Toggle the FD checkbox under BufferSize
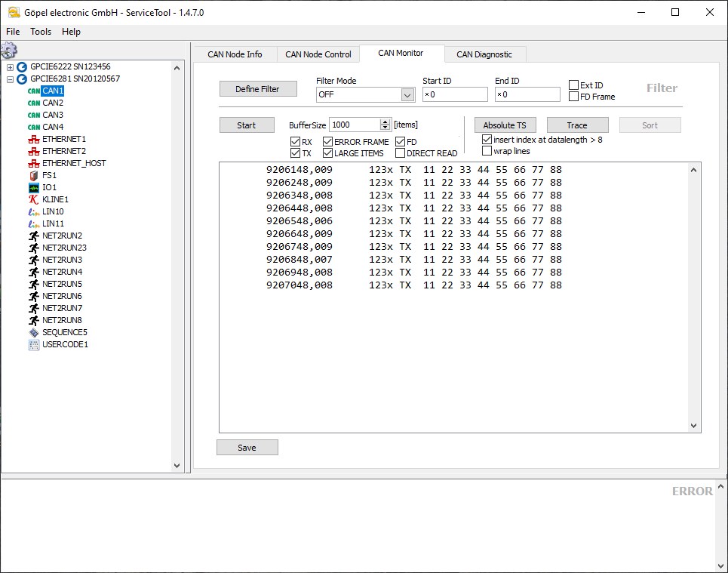 (x=401, y=142)
